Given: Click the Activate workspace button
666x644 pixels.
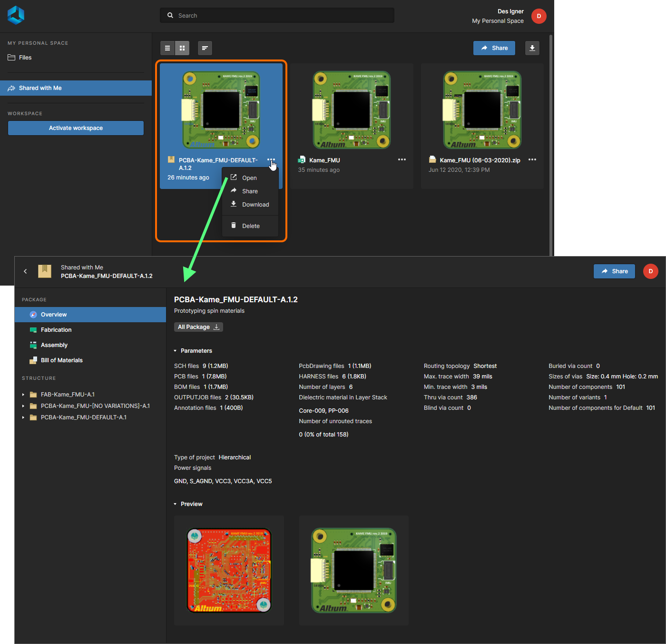Looking at the screenshot, I should click(x=76, y=128).
